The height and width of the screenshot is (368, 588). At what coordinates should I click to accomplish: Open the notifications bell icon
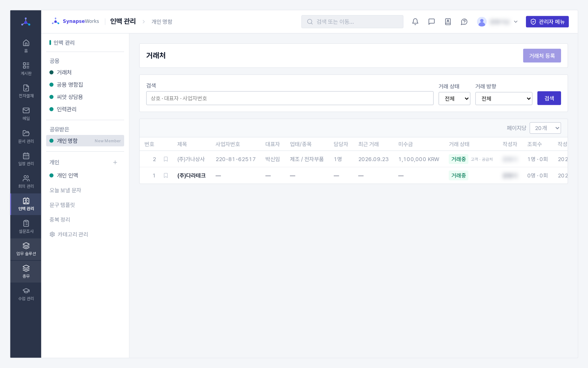click(x=415, y=22)
